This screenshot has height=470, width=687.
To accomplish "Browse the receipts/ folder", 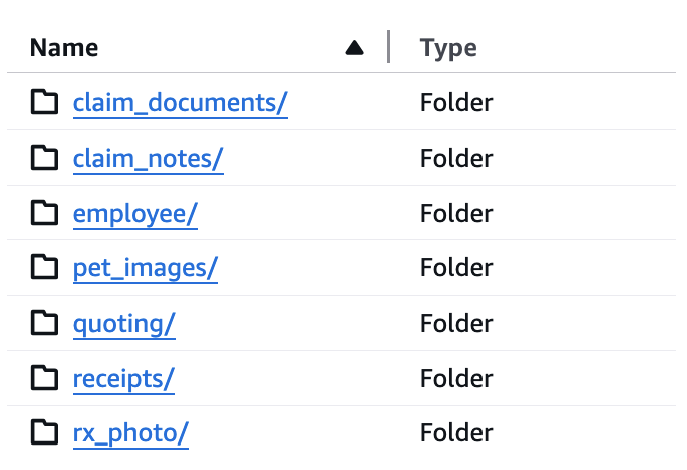I will pyautogui.click(x=123, y=378).
